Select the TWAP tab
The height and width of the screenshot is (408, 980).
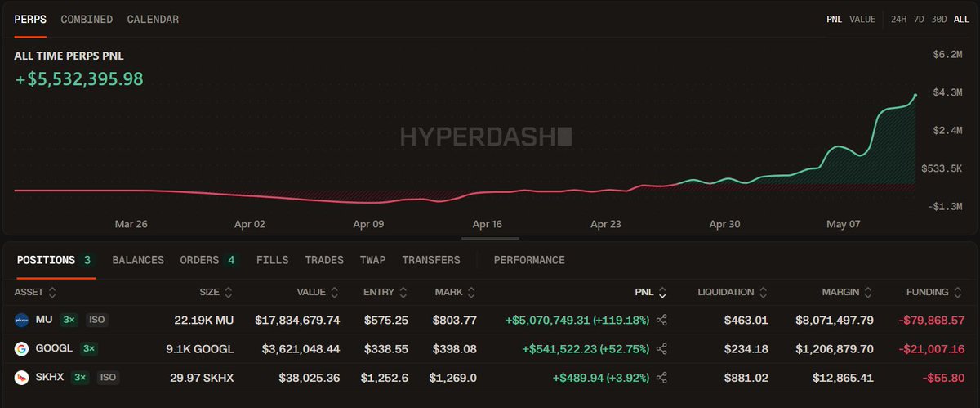(373, 260)
